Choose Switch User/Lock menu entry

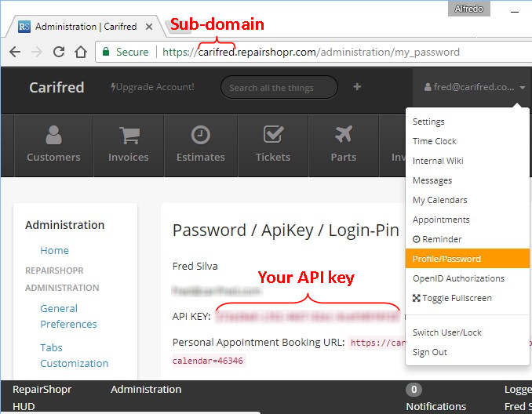(468, 332)
